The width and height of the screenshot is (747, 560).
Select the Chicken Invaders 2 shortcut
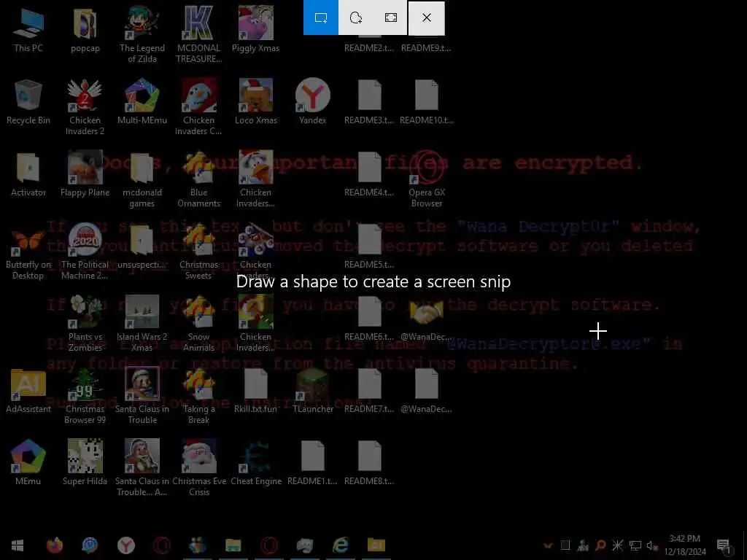85,106
